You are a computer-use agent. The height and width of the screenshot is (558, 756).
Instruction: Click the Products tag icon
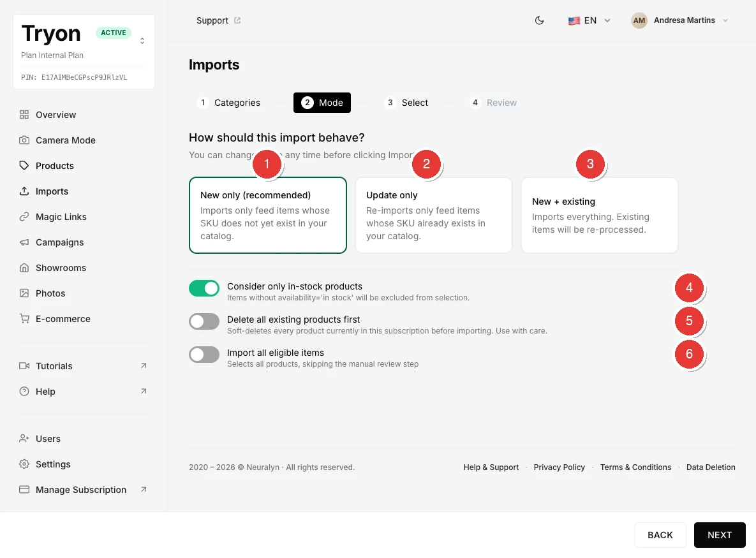pyautogui.click(x=24, y=166)
